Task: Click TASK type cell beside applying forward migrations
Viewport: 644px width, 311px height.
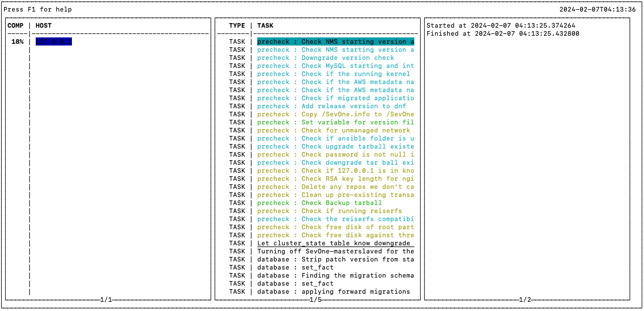Action: coord(237,291)
